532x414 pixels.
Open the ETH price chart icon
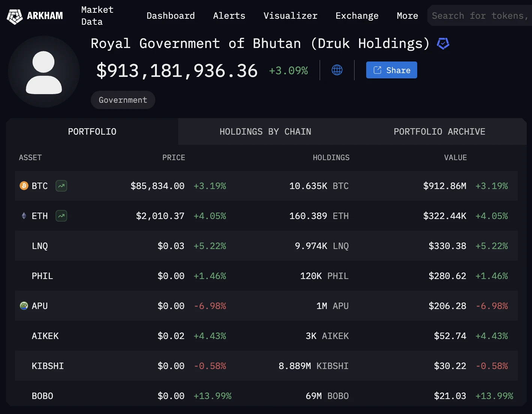[62, 216]
